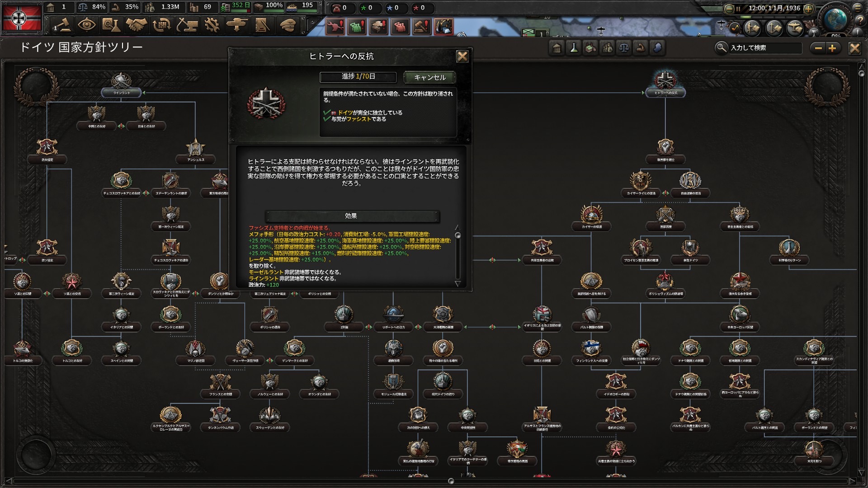Select the ボリシェヴィズムの防波堤 focus
Viewport: 868px width, 488px height.
665,285
